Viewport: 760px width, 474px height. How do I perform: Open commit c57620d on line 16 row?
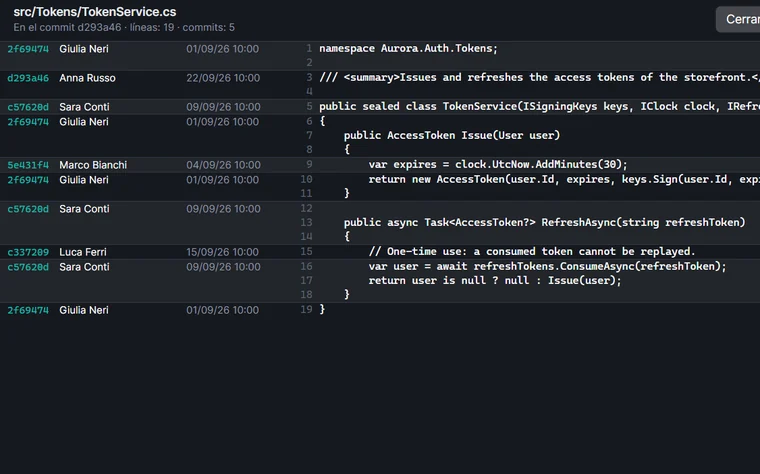(28, 268)
